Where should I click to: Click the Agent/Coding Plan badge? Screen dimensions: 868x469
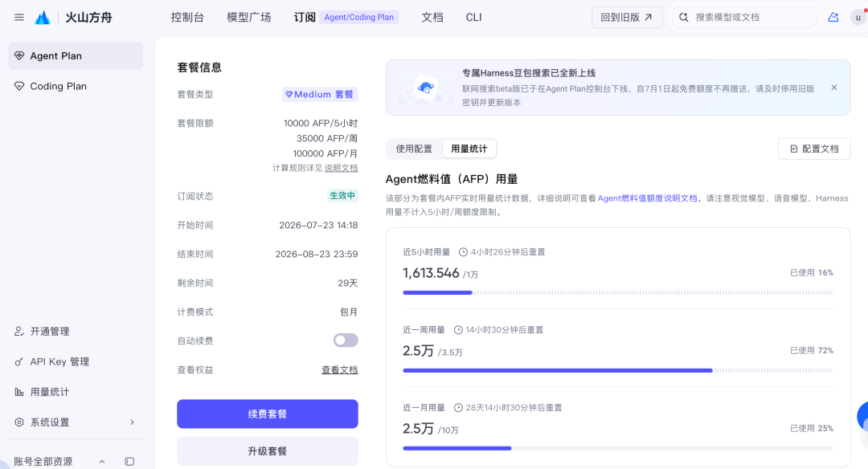[x=358, y=17]
